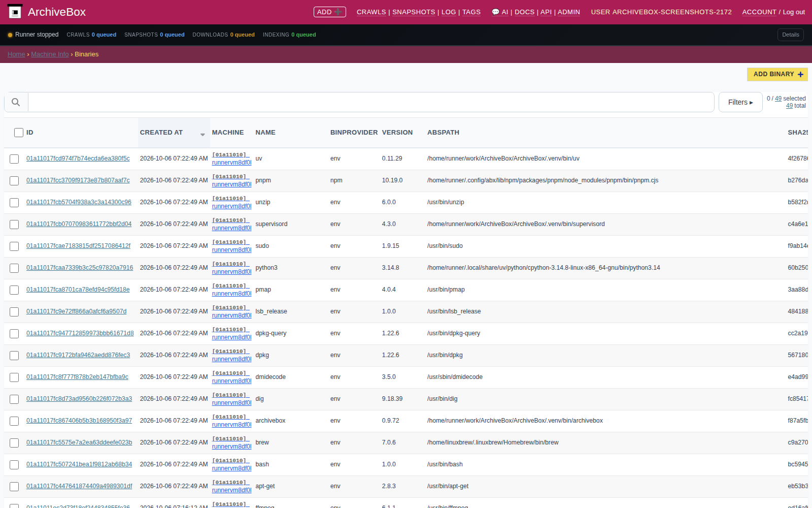Open the API link
This screenshot has width=812, height=508.
(x=546, y=12)
